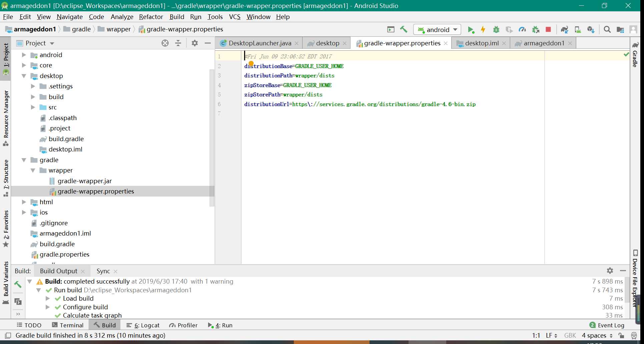Switch to the Sync tab
The height and width of the screenshot is (344, 644).
103,271
